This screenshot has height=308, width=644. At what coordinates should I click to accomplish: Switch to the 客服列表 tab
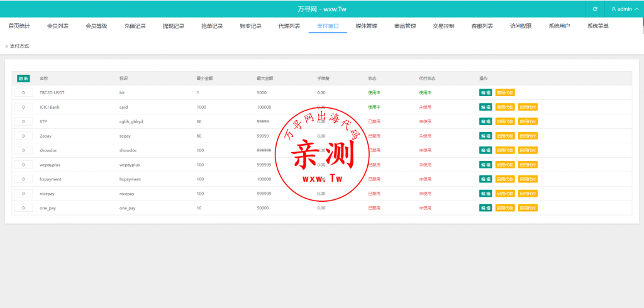point(482,26)
